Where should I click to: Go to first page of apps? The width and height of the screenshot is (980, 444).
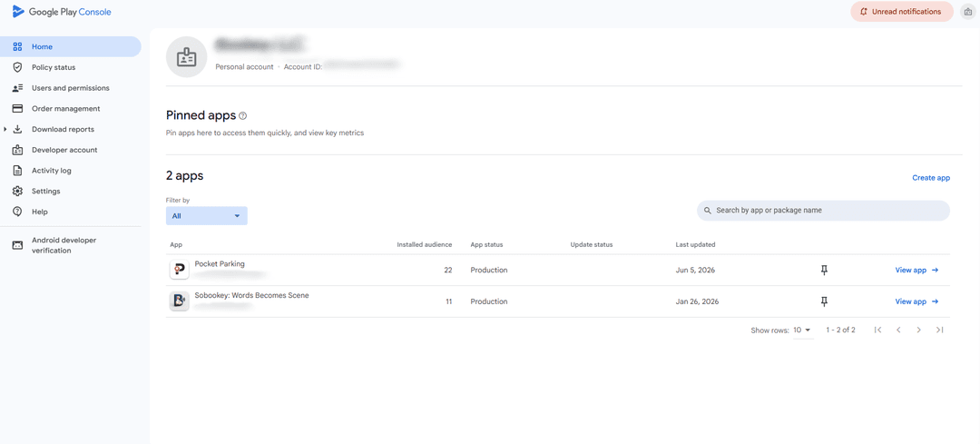pos(877,330)
